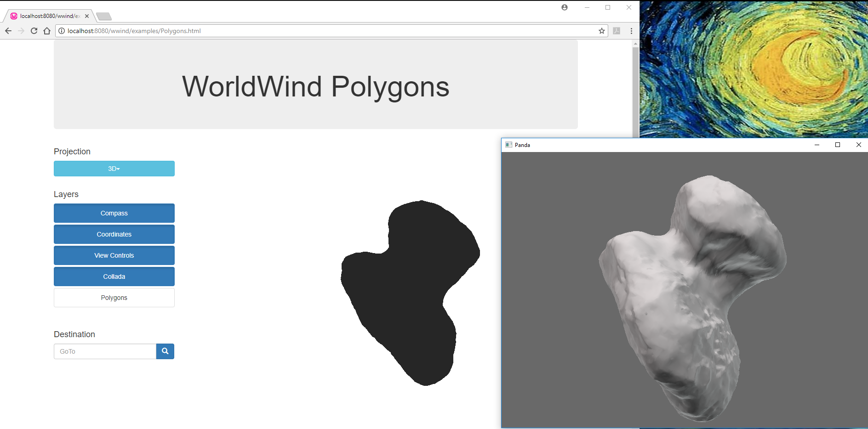Turn off the Collada layer
Viewport: 868px width, 429px height.
tap(114, 276)
